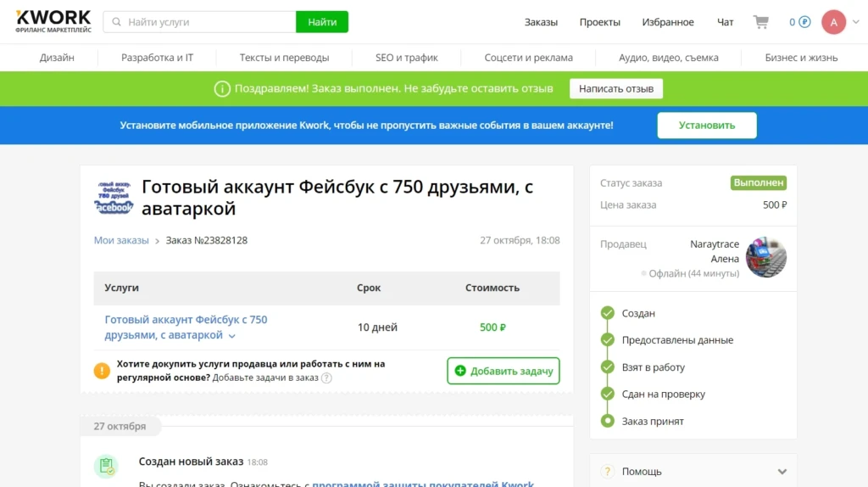This screenshot has height=487, width=868.
Task: Expand the service details chevron
Action: pos(232,336)
